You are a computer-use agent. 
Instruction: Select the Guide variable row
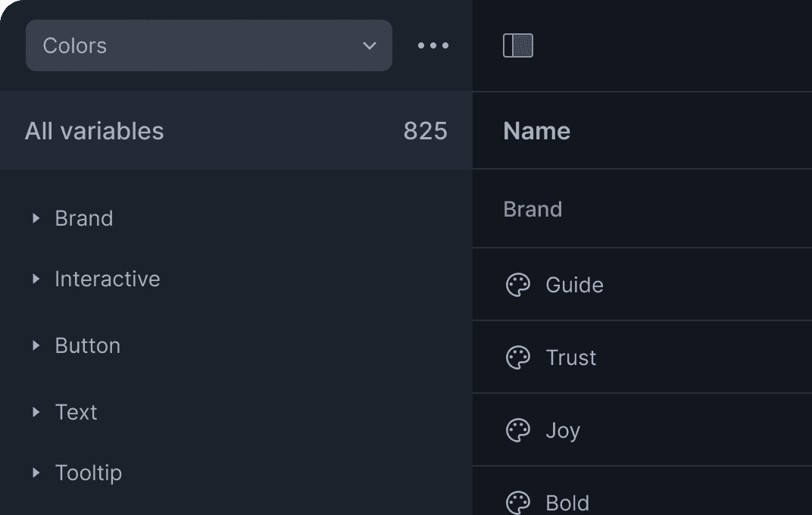pos(574,285)
